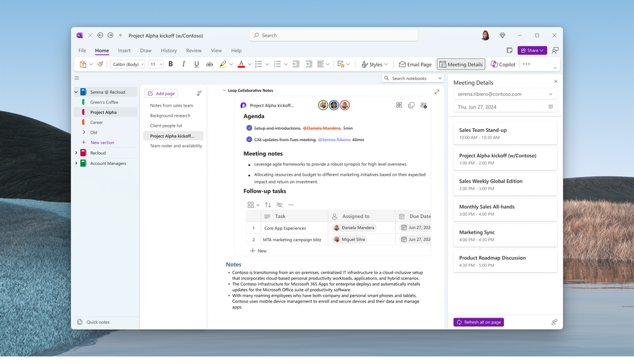The height and width of the screenshot is (364, 634).
Task: Open the bulleted list options
Action: pyautogui.click(x=267, y=64)
